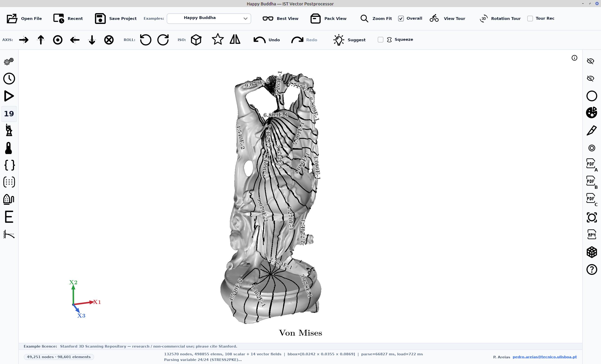This screenshot has width=601, height=364.
Task: Set axis view pointing right arrow
Action: [24, 40]
